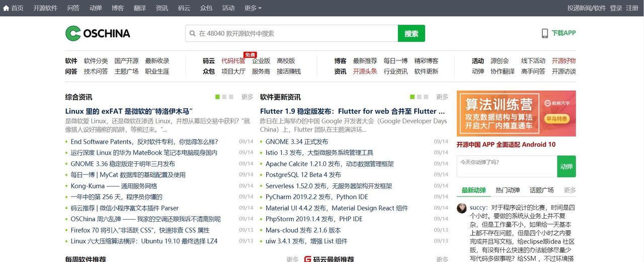644x262 pixels.
Task: Click the 免费 badge above 代码托管
Action: click(x=250, y=54)
